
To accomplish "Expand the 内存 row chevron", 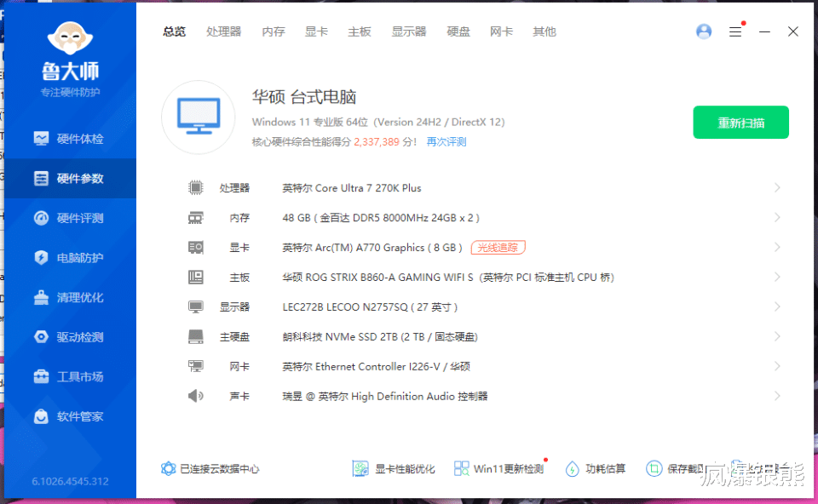I will click(777, 217).
